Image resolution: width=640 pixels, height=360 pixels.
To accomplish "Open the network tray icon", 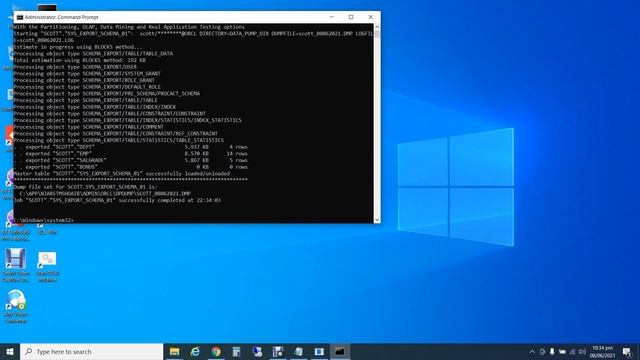I will (572, 351).
